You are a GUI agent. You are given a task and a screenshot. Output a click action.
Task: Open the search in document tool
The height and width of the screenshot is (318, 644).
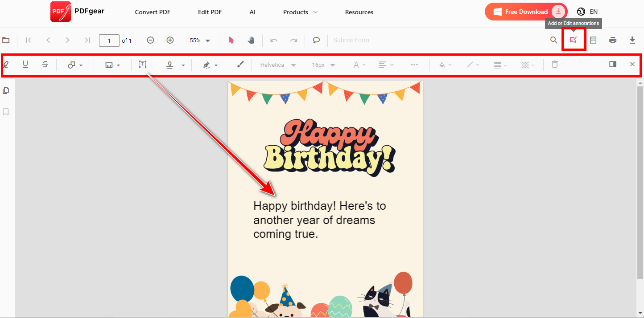point(553,40)
